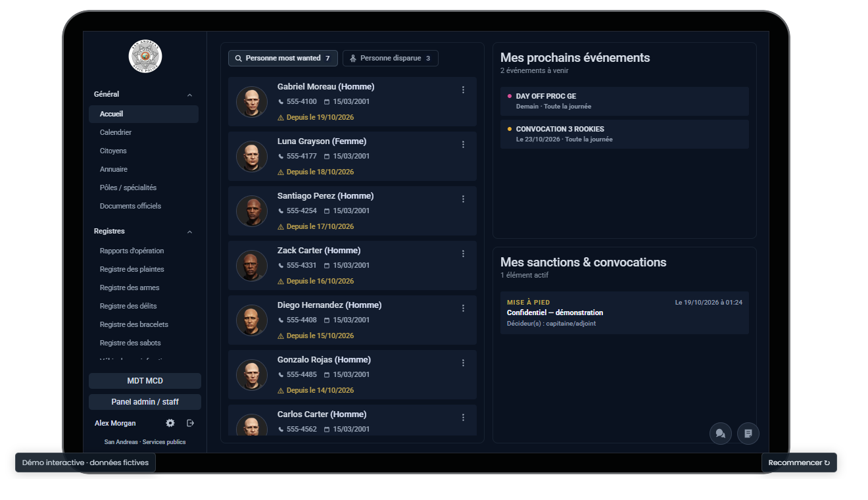Switch to Personne most wanted tab
Viewport: 868px width, 500px height.
(283, 59)
